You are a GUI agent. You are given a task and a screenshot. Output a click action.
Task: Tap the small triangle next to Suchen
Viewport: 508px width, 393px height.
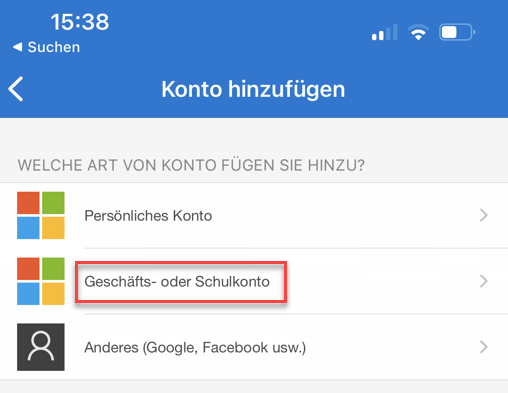point(17,47)
